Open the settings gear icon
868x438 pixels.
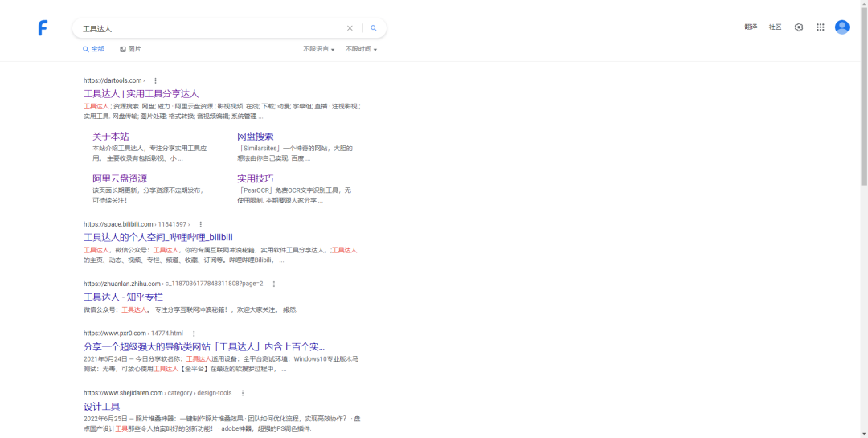pyautogui.click(x=798, y=27)
